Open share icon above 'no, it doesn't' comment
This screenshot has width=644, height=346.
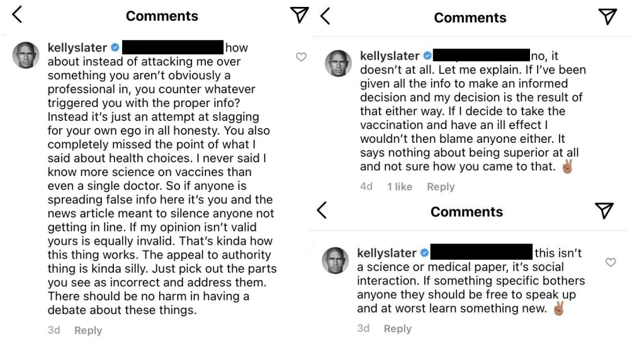(x=607, y=17)
